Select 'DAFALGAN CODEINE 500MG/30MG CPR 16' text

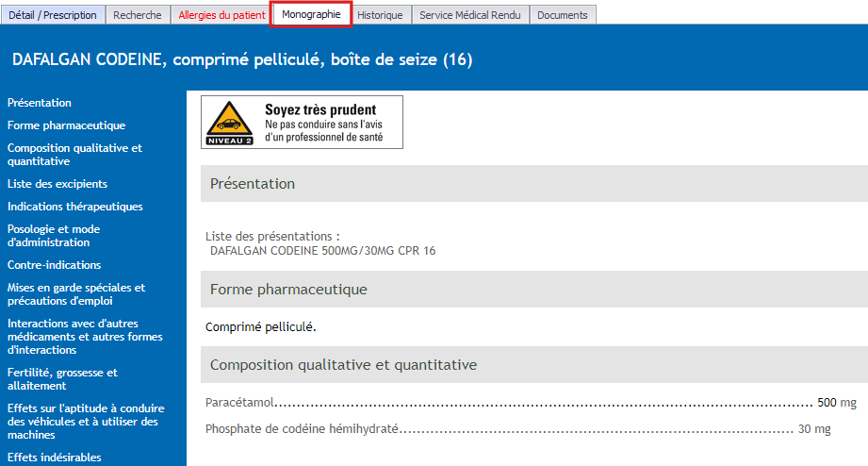[x=322, y=251]
